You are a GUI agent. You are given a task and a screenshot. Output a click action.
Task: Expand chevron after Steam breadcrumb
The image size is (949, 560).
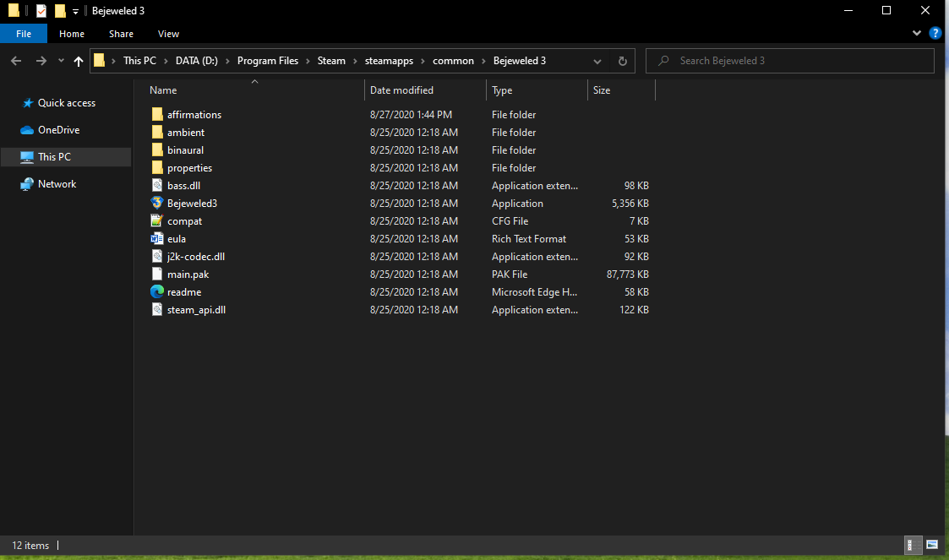click(x=355, y=61)
